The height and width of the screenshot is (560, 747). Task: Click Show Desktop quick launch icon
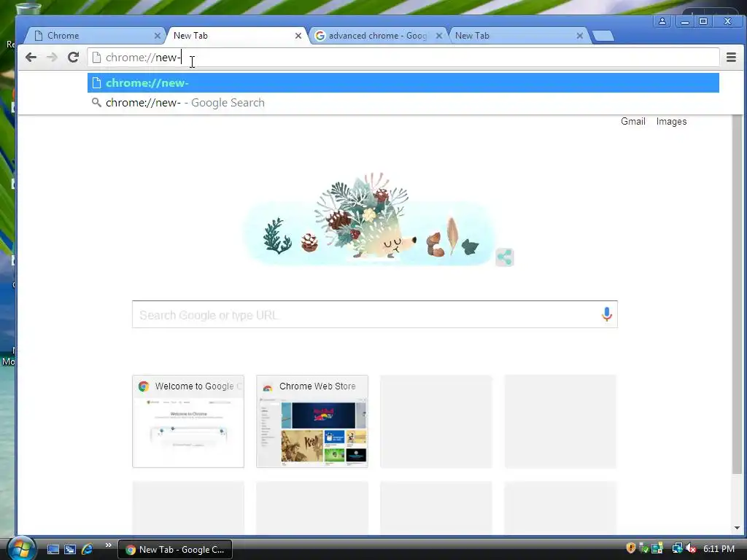(x=53, y=550)
